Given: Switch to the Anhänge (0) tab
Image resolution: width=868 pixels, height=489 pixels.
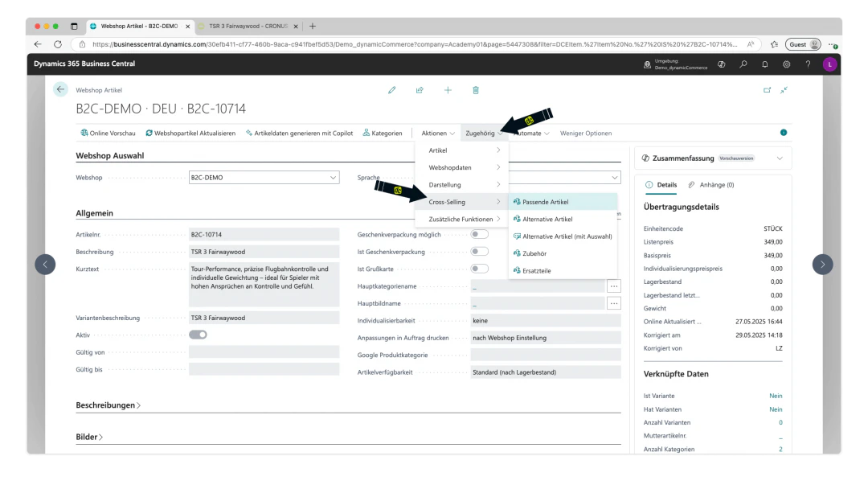Looking at the screenshot, I should pos(710,185).
